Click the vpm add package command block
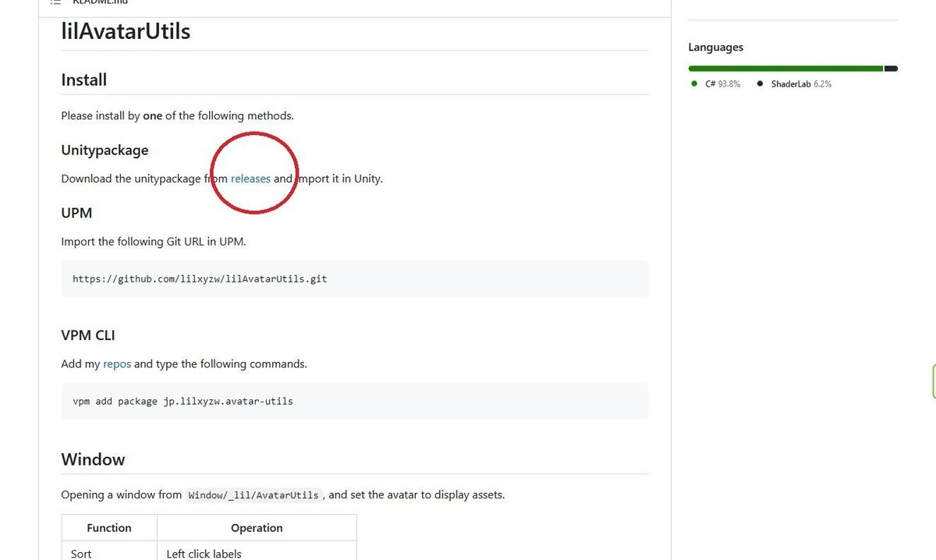This screenshot has width=936, height=560. [x=355, y=401]
